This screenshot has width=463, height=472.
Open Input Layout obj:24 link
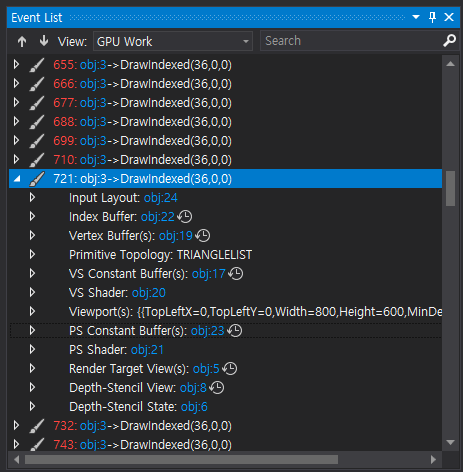pos(161,198)
